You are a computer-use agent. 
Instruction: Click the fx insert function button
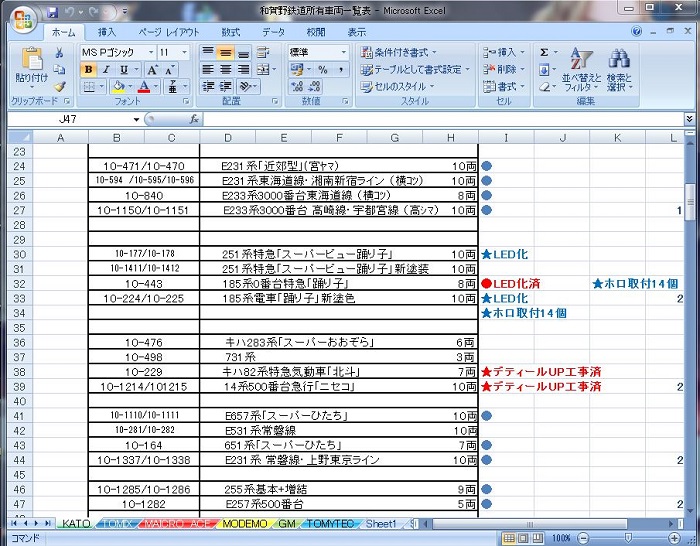tap(194, 119)
